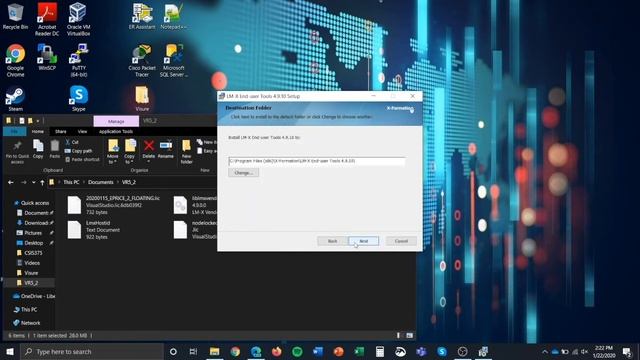
Task: Show hidden system tray icons
Action: pos(544,352)
